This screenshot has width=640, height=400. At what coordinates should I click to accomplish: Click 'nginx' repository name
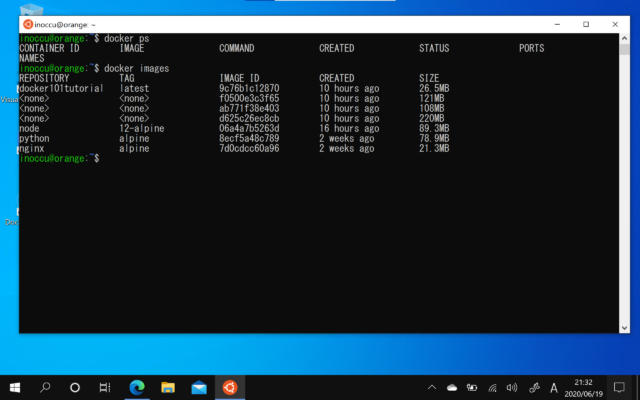pos(31,148)
